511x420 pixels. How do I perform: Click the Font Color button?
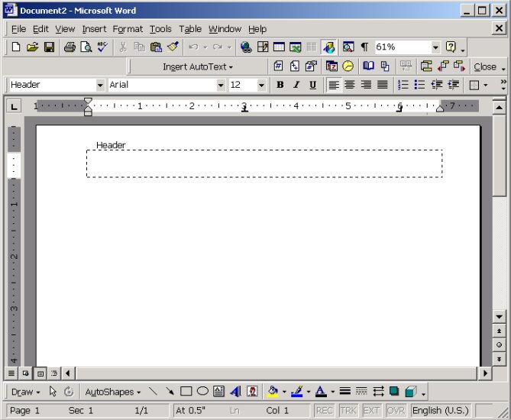321,392
